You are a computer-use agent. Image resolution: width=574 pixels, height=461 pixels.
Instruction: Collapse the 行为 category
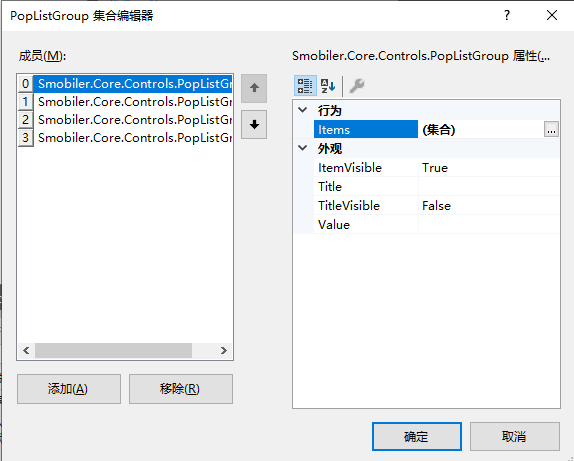pyautogui.click(x=303, y=110)
